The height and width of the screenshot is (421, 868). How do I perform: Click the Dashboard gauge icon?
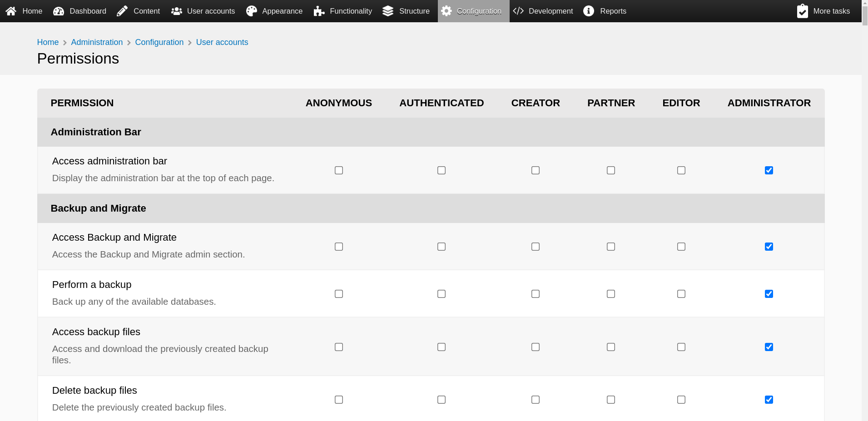pyautogui.click(x=59, y=11)
